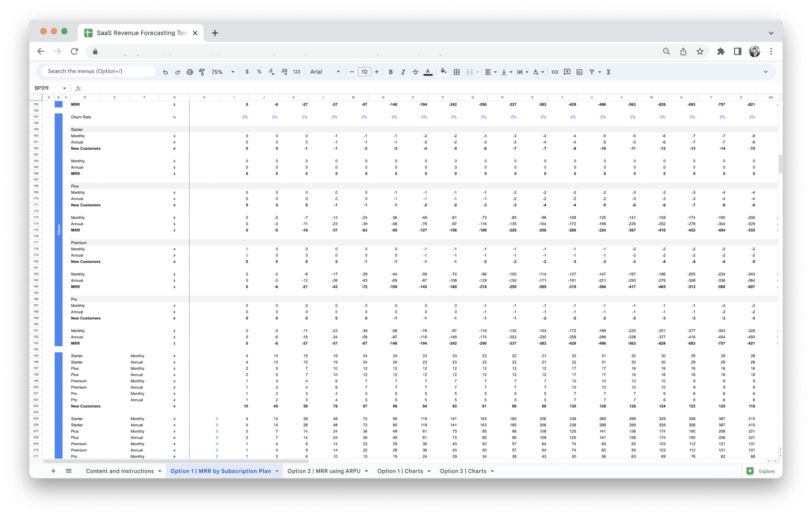Select the Paint format tool
Screen dimensions: 812x517
pyautogui.click(x=202, y=72)
